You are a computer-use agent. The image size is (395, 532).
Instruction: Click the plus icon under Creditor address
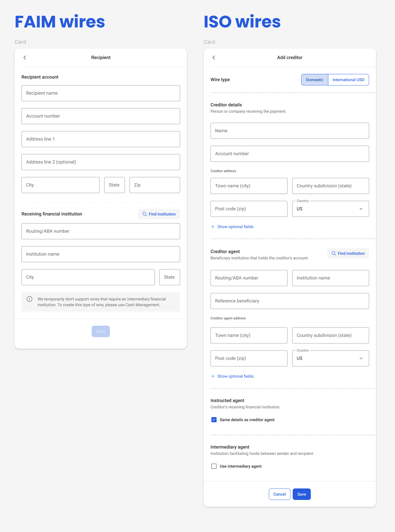click(x=213, y=226)
